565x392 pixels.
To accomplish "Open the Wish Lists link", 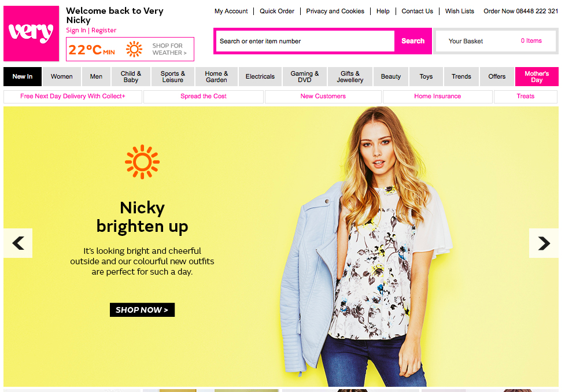I will pyautogui.click(x=459, y=11).
